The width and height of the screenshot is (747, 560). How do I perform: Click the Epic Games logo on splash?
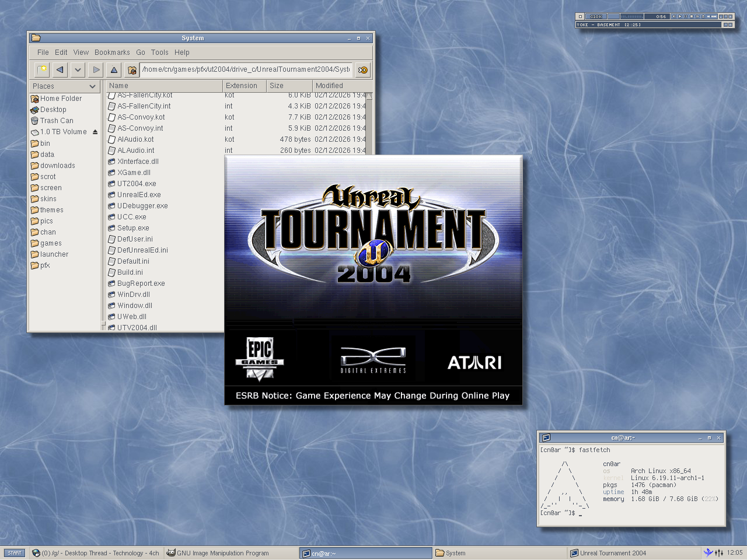point(259,359)
